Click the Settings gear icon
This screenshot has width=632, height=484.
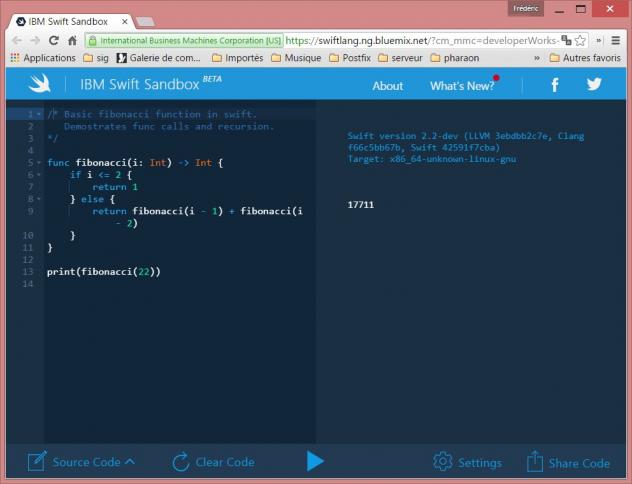[x=443, y=462]
